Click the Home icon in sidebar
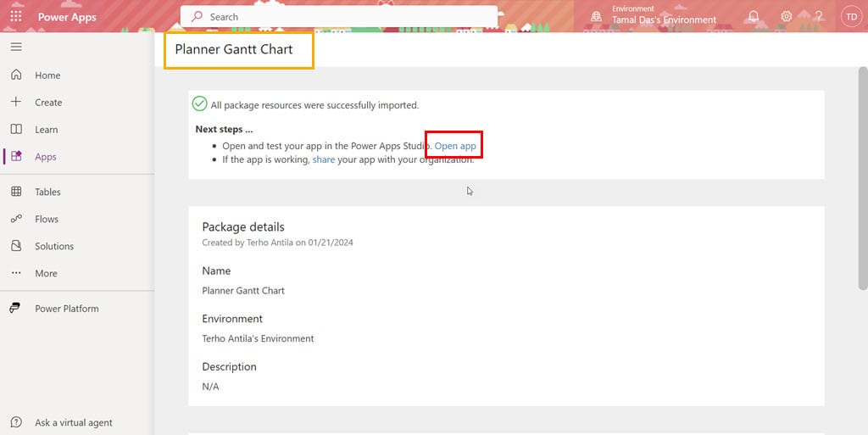This screenshot has height=435, width=868. point(16,75)
